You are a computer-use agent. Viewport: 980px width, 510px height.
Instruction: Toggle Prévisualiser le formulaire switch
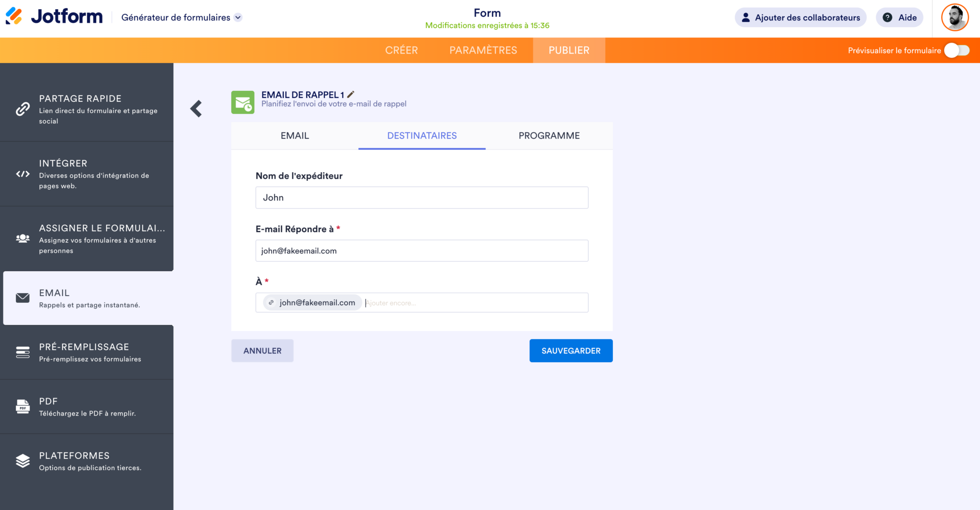pos(957,50)
